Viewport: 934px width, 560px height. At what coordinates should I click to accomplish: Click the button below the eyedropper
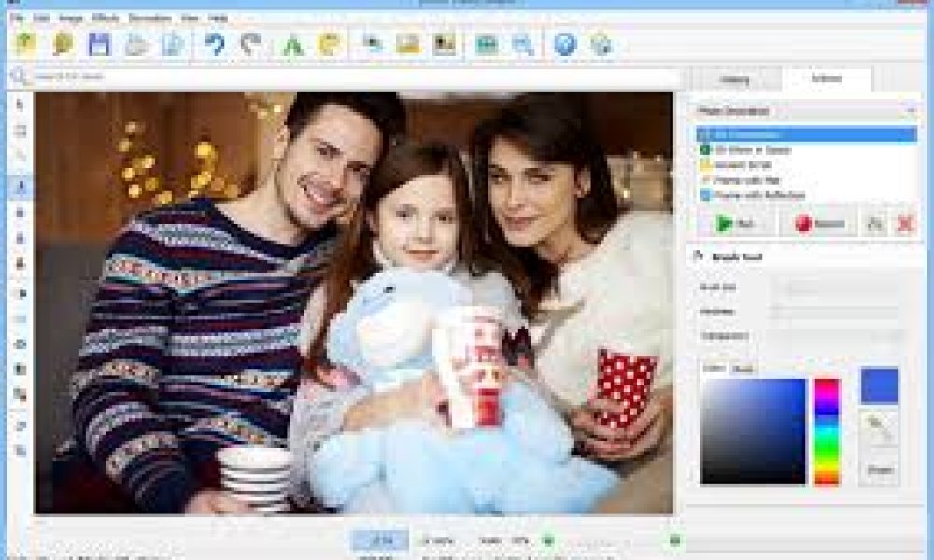pos(879,469)
